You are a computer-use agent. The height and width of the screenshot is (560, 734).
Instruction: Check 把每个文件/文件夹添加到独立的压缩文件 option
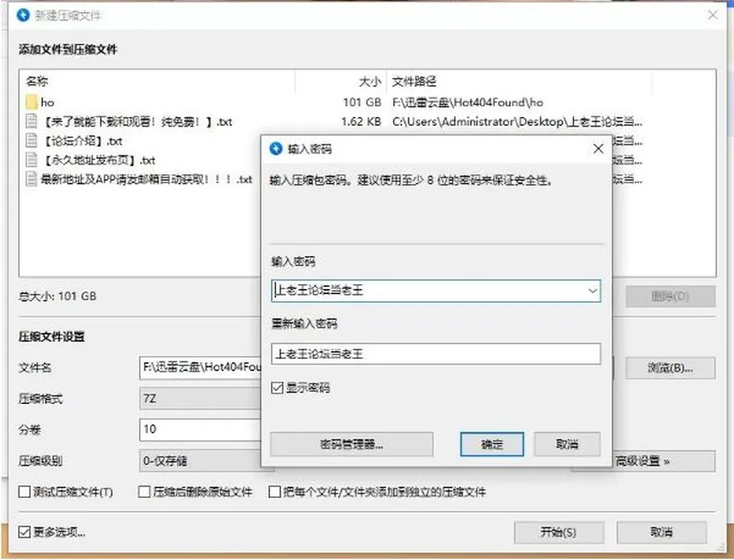(274, 492)
